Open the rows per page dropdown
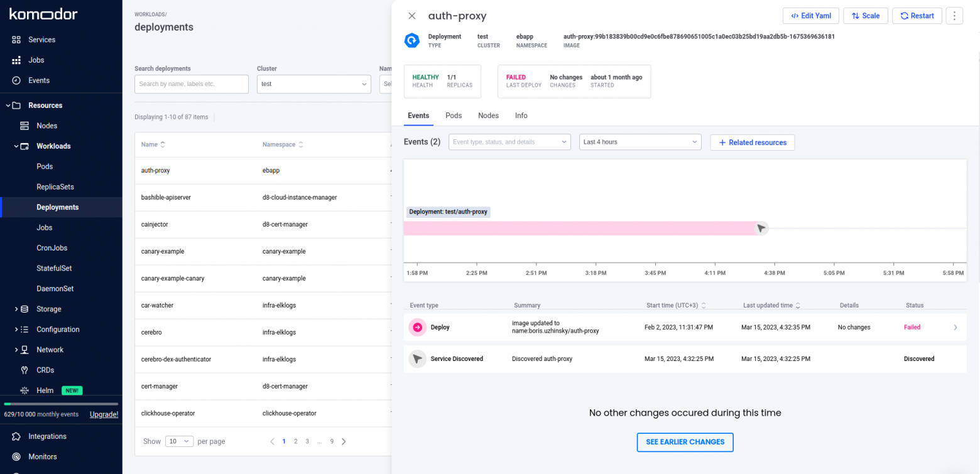Image resolution: width=980 pixels, height=474 pixels. click(x=180, y=441)
